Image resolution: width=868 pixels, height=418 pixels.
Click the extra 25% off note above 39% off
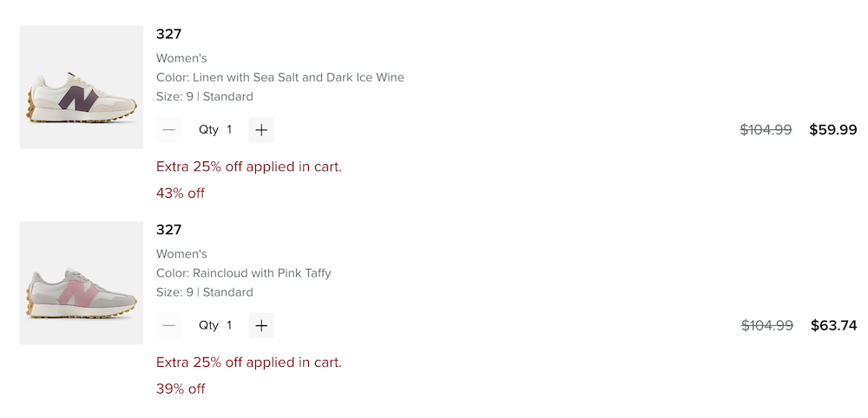(x=249, y=362)
